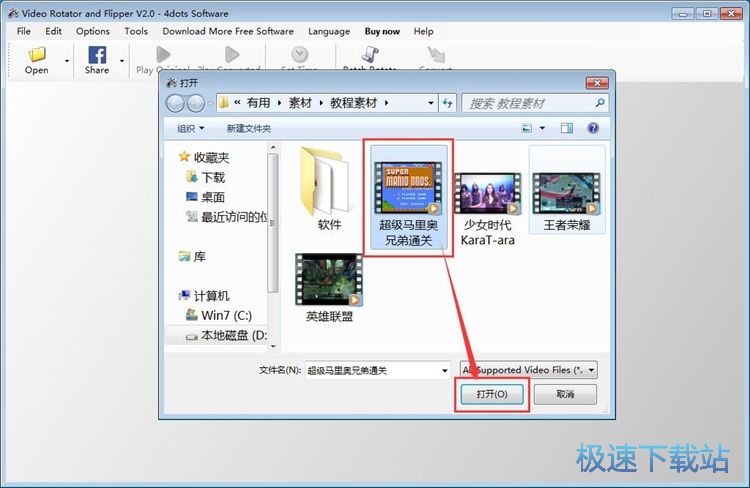Image resolution: width=750 pixels, height=488 pixels.
Task: Select 本地磁盘 (D:) drive
Action: coord(227,335)
